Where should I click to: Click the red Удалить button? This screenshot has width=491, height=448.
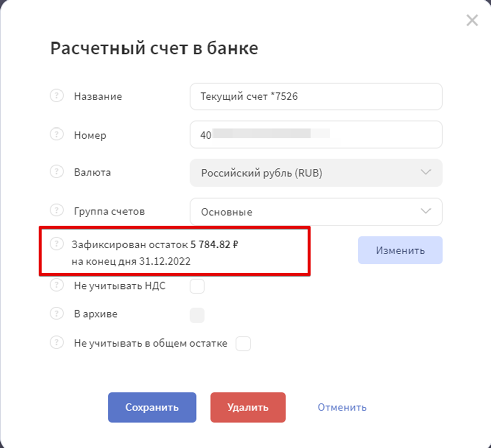(248, 407)
